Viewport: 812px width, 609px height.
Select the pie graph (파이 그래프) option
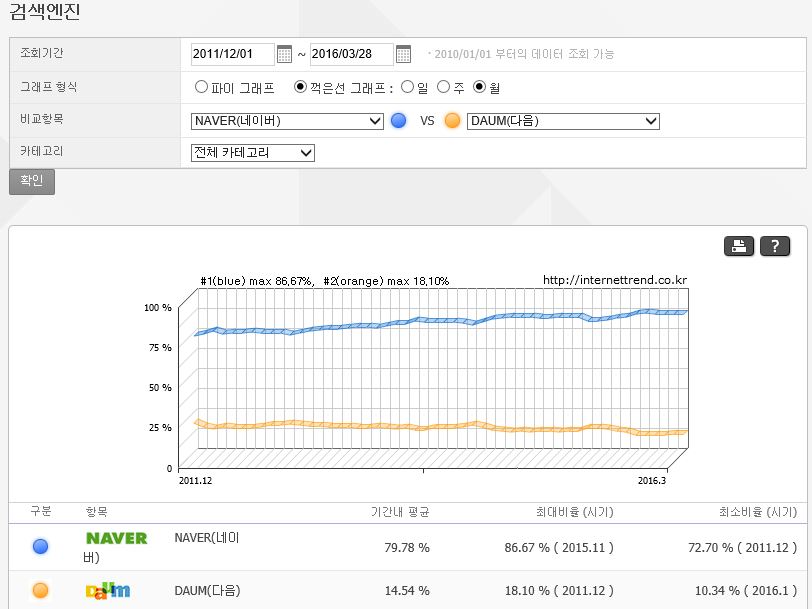(x=202, y=87)
